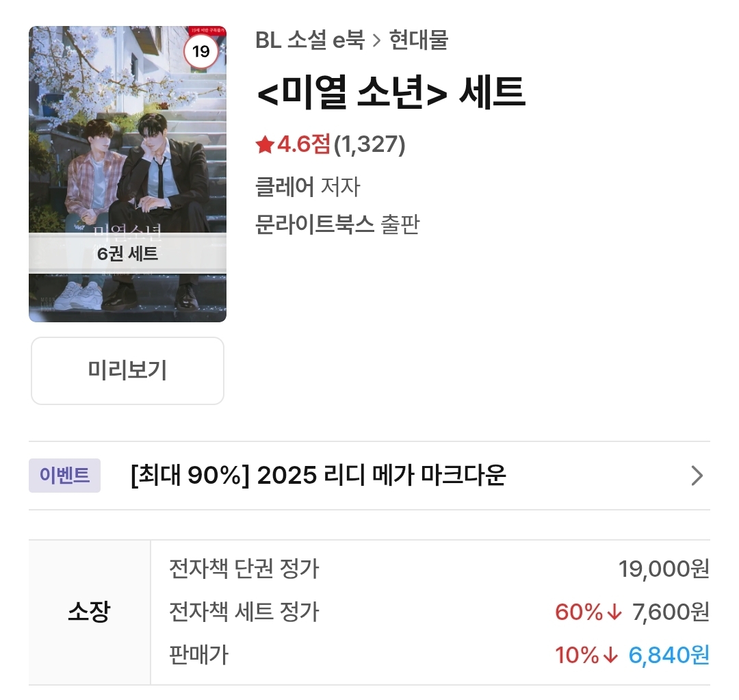Click the red down-arrow beside 10%
The image size is (739, 700).
[610, 656]
